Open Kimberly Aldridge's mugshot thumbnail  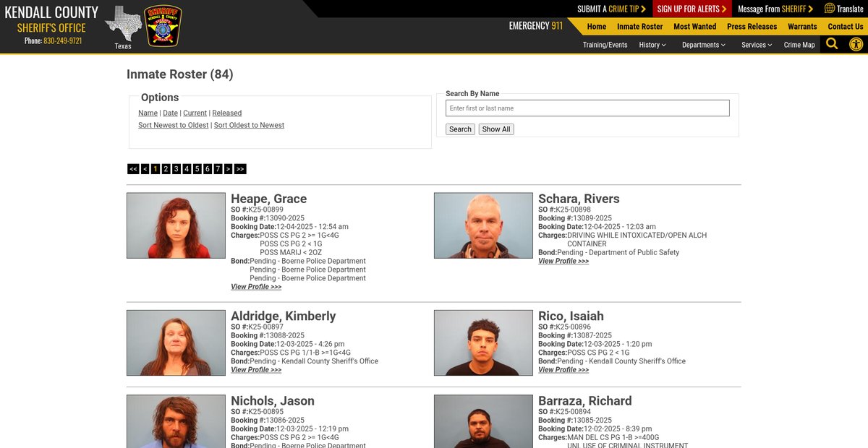pos(176,343)
